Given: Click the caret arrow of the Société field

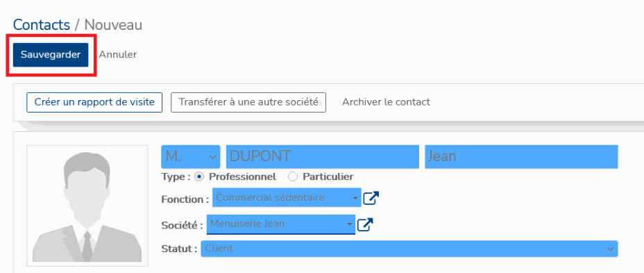Looking at the screenshot, I should tap(349, 224).
